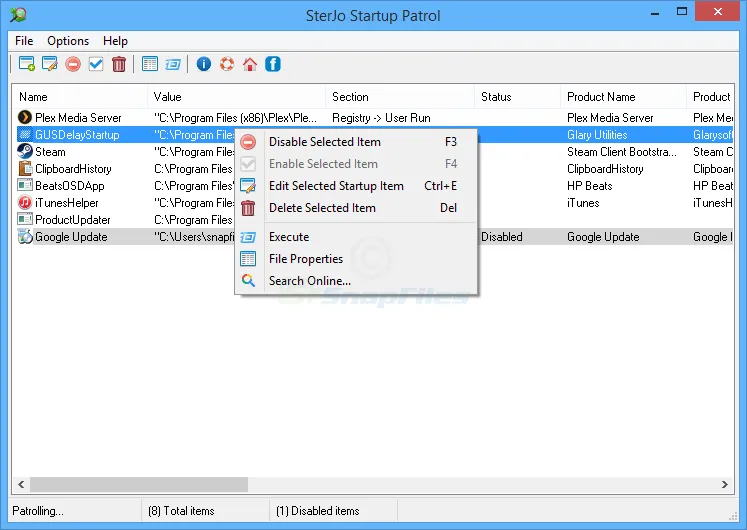
Task: Click the Enable item checkmark toolbar icon
Action: point(96,64)
